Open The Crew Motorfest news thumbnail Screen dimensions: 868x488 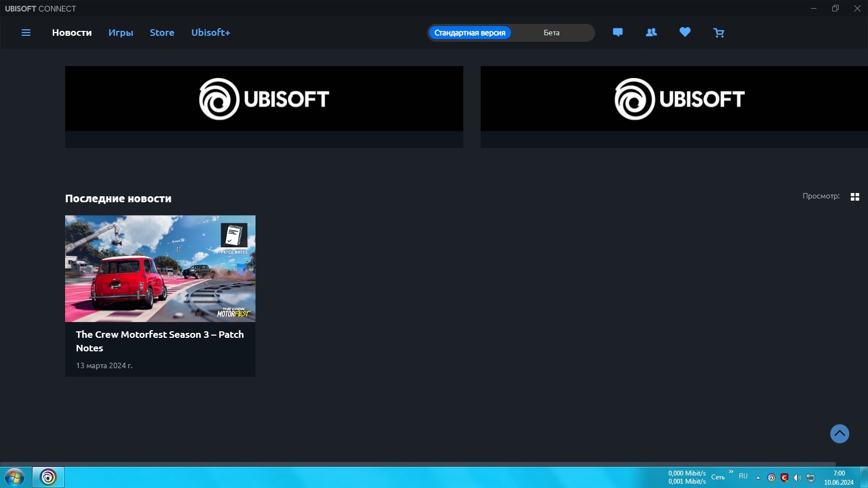pos(160,268)
